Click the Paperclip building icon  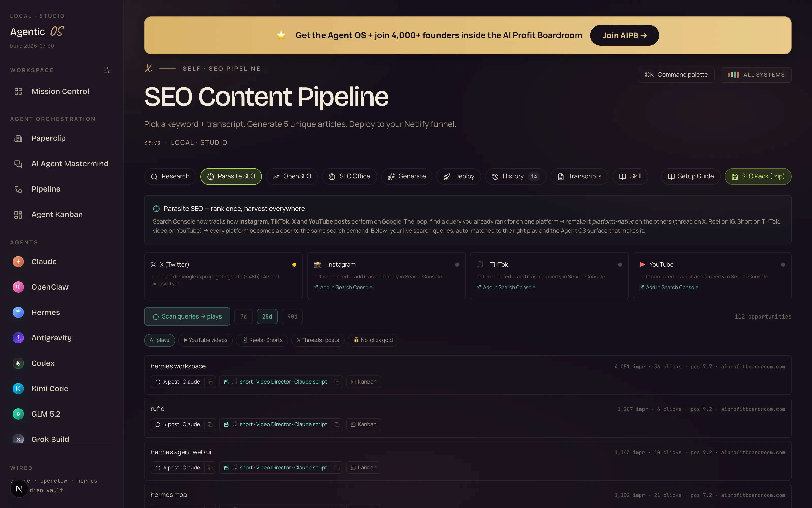18,138
